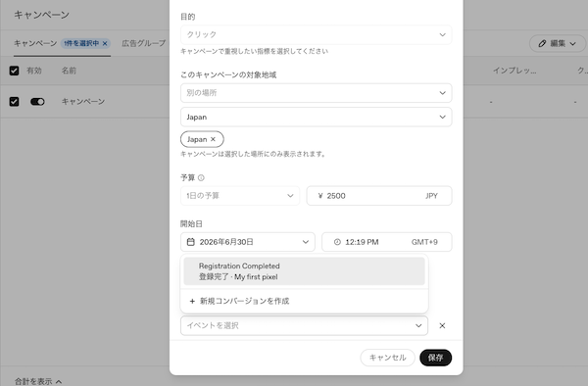Click the キャンセル button
This screenshot has height=386, width=588.
pyautogui.click(x=388, y=358)
